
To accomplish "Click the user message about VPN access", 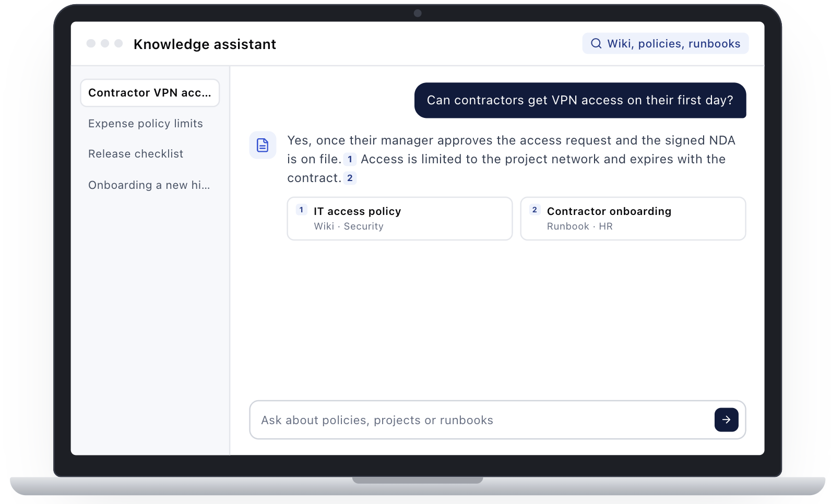I will [x=580, y=100].
